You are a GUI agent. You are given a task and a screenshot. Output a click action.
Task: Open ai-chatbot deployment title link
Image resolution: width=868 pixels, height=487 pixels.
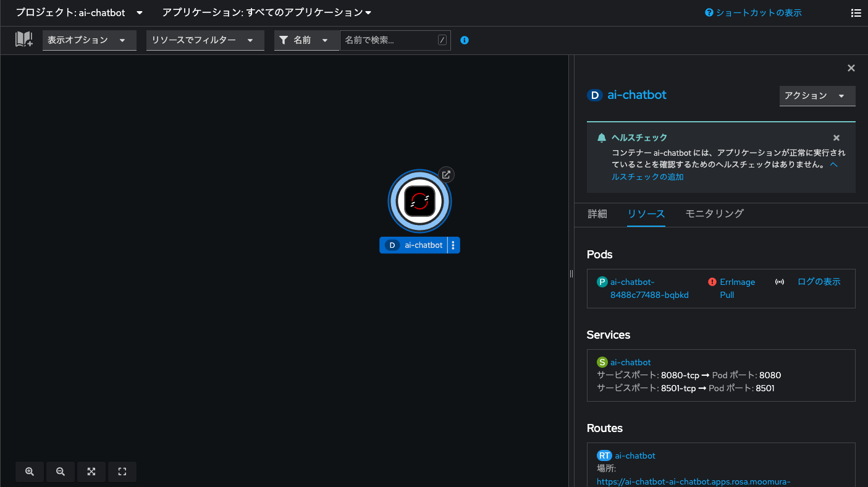point(637,95)
